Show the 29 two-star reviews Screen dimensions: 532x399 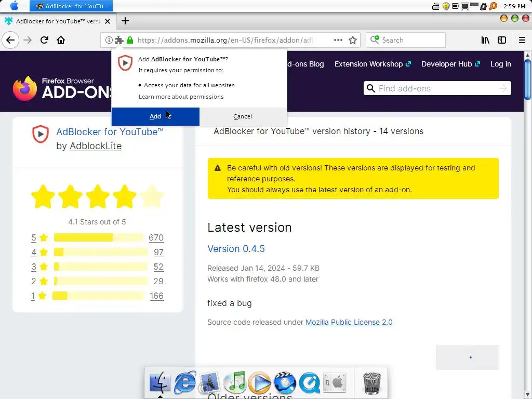tap(158, 281)
